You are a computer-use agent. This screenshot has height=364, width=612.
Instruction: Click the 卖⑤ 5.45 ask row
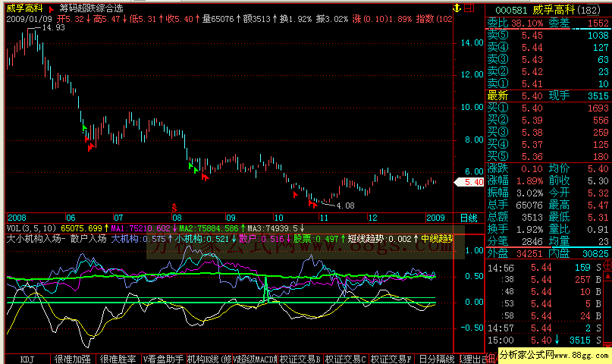(548, 35)
